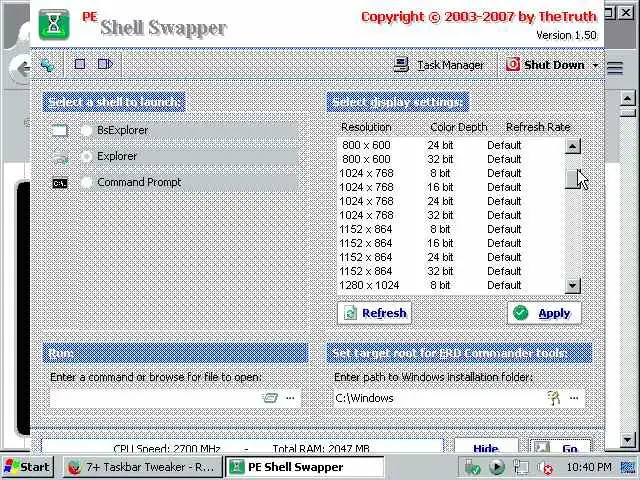The height and width of the screenshot is (480, 640).
Task: Expand the Shut Down dropdown arrow
Action: 595,65
